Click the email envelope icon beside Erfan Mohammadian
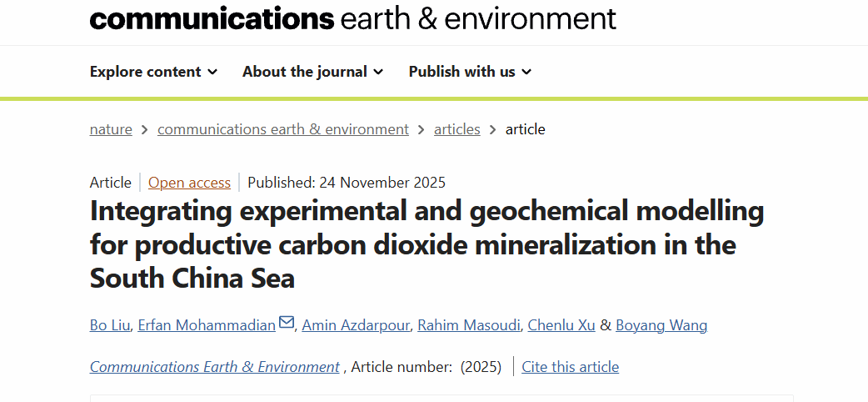Screen dimensions: 868x402 coord(287,324)
